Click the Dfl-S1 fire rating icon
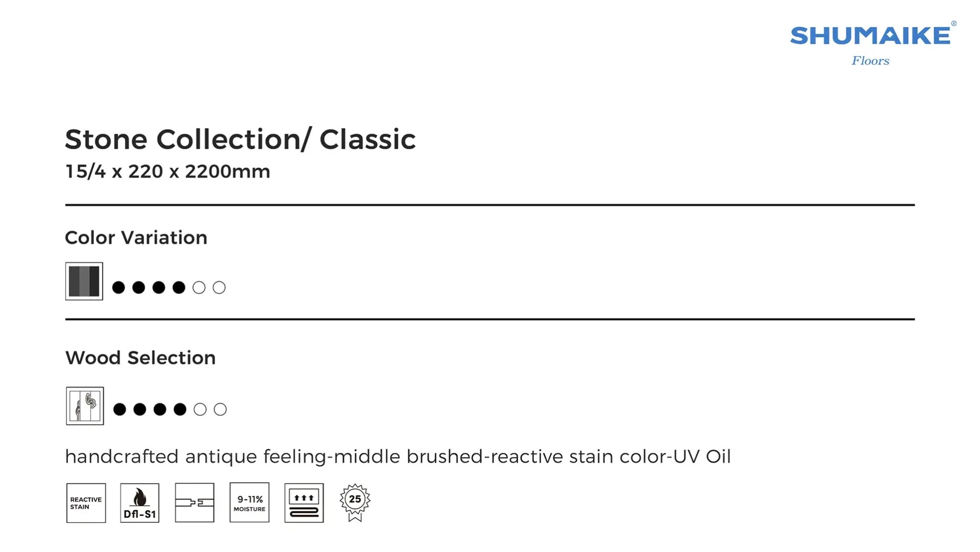The height and width of the screenshot is (552, 980). [x=139, y=503]
